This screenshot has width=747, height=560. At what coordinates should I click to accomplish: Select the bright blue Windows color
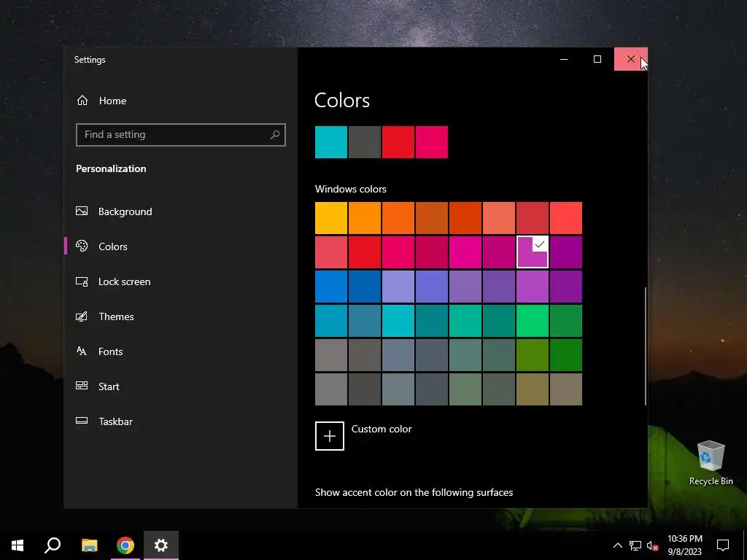coord(331,287)
